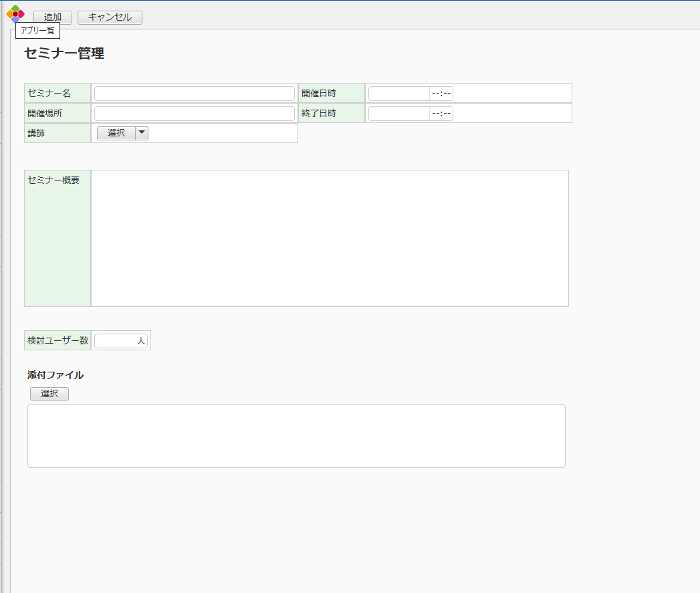
Task: Focus the セミナー概要 text area
Action: (330, 238)
